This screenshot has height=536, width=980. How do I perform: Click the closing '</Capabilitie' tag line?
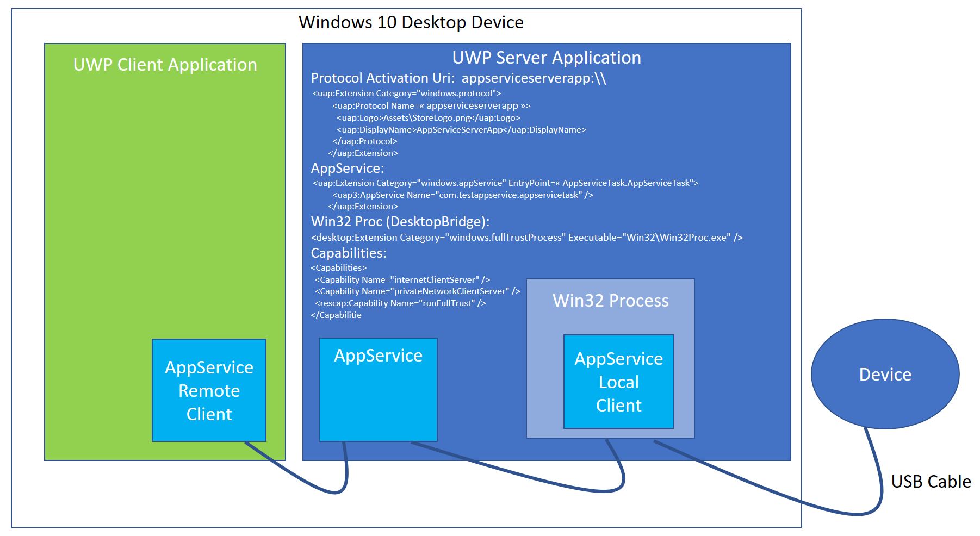tap(336, 315)
